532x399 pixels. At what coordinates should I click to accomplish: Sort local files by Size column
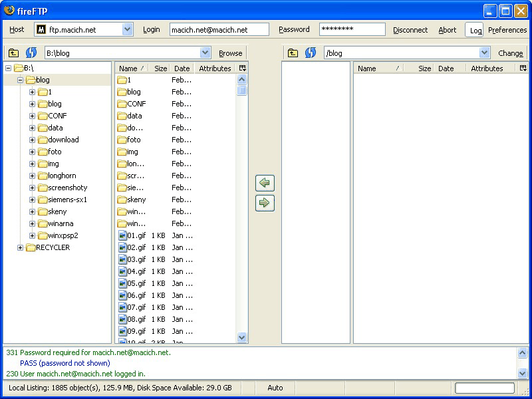point(160,68)
